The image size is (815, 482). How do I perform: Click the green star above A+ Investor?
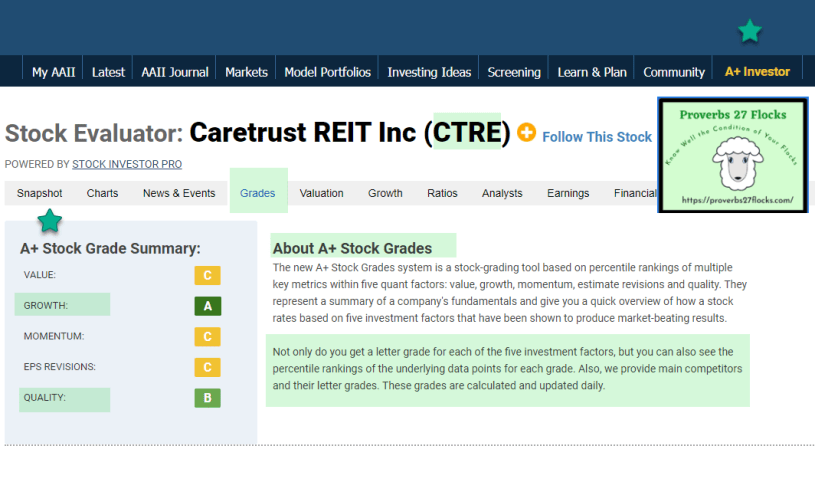point(749,31)
